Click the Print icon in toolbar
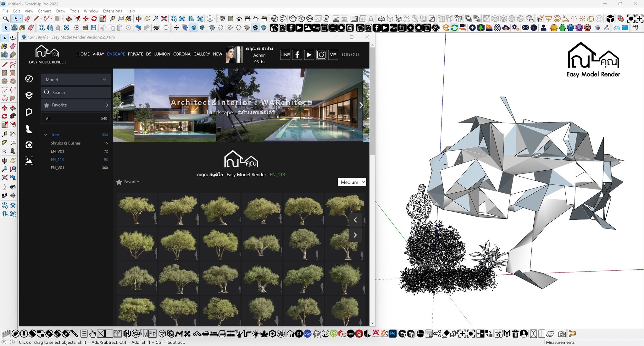644x346 pixels. [x=157, y=28]
